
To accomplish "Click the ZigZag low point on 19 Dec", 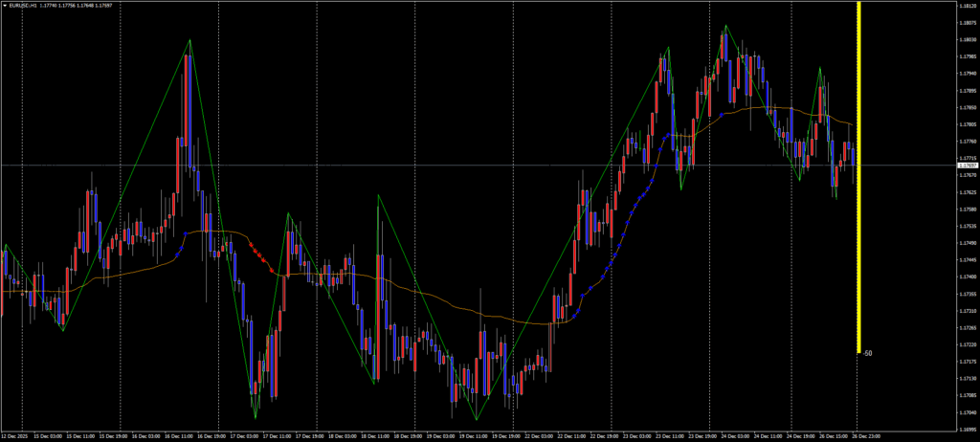I will 476,419.
